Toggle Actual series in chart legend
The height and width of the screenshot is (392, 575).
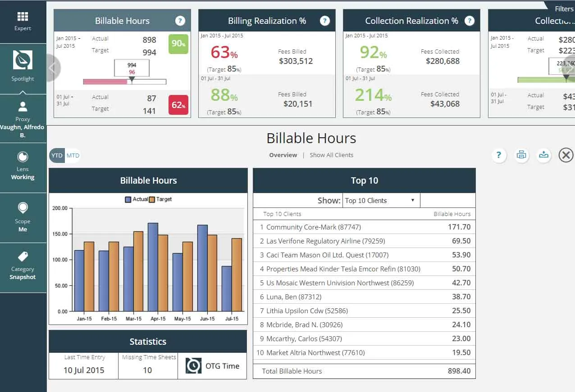coord(128,199)
